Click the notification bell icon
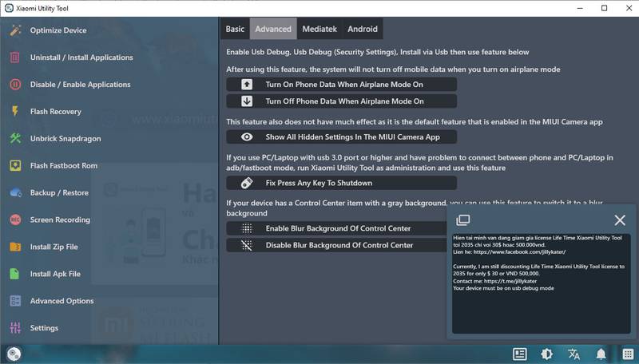Screen dimensions: 639x364 pyautogui.click(x=601, y=354)
